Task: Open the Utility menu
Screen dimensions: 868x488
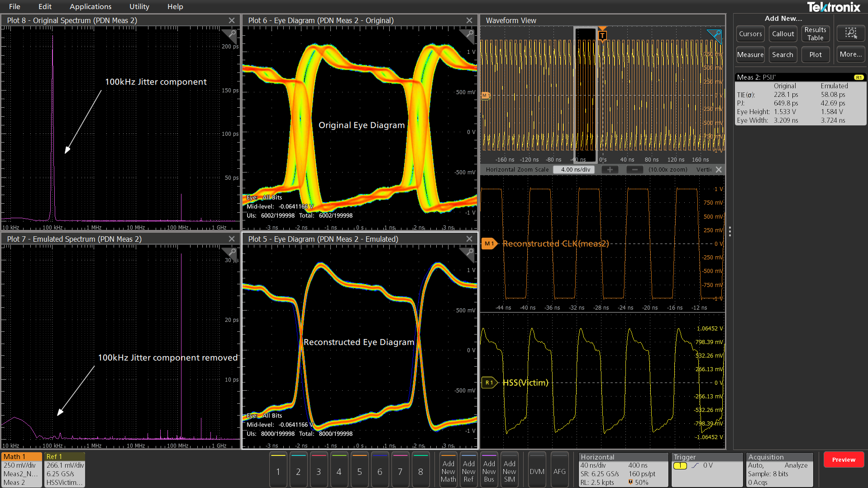Action: pos(139,6)
